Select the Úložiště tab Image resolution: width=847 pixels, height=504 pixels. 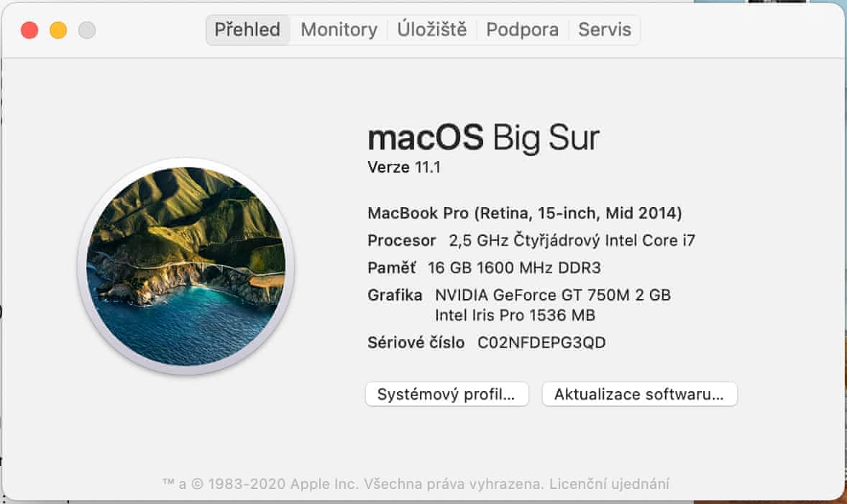(432, 29)
